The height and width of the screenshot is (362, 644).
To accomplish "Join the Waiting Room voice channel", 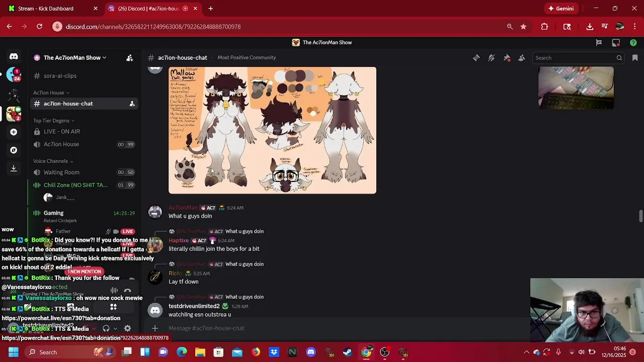I will 61,172.
